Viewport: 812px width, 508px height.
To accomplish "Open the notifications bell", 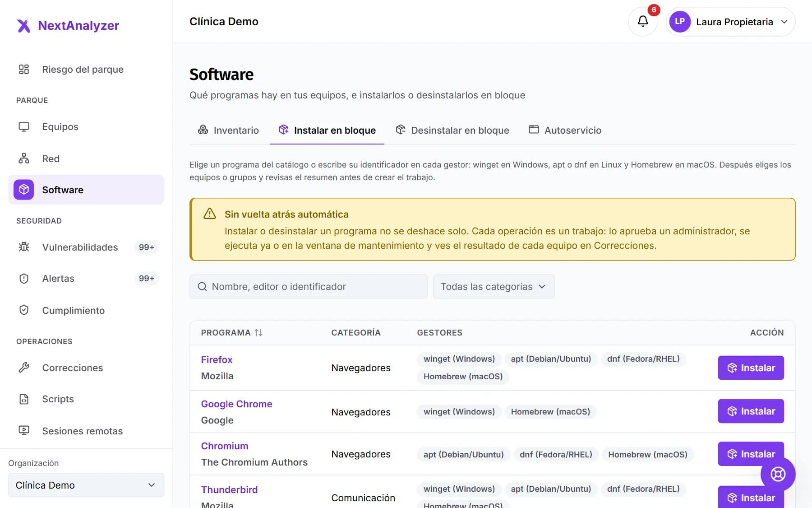I will click(642, 21).
